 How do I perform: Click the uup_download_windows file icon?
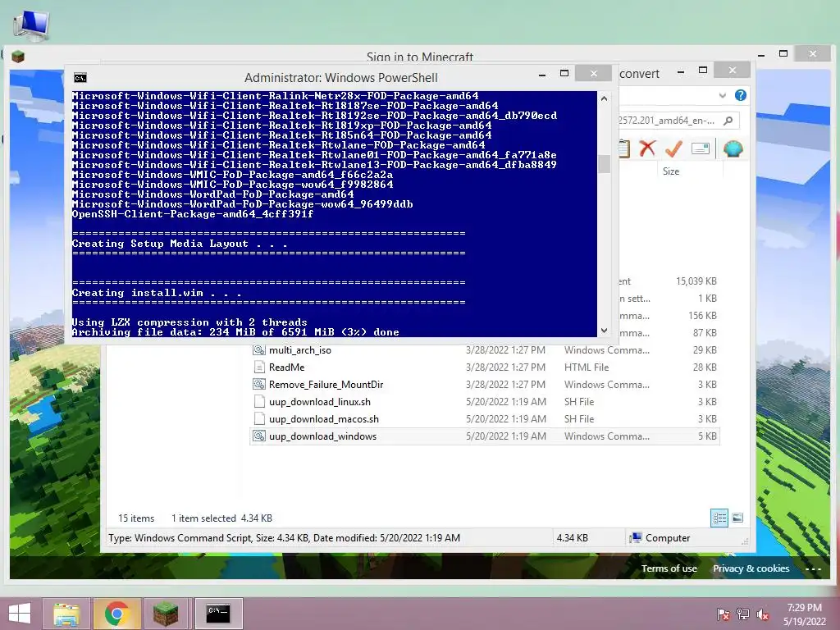[259, 436]
